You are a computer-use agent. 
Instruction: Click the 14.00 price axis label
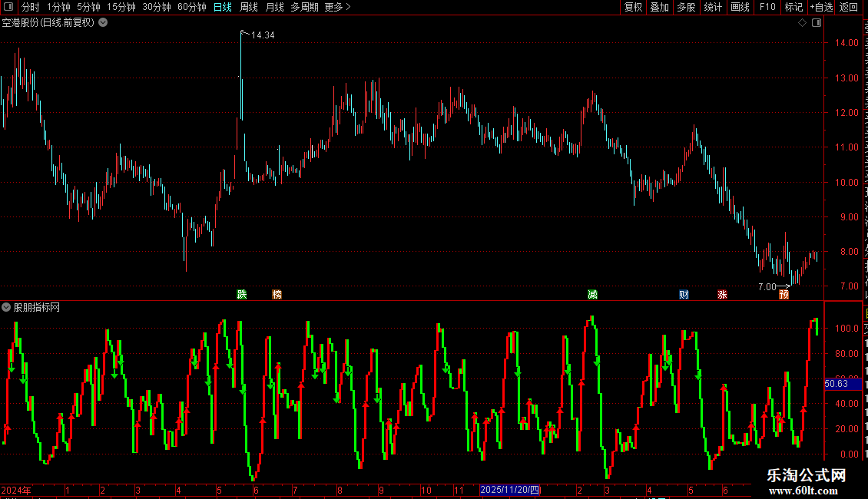pyautogui.click(x=847, y=42)
